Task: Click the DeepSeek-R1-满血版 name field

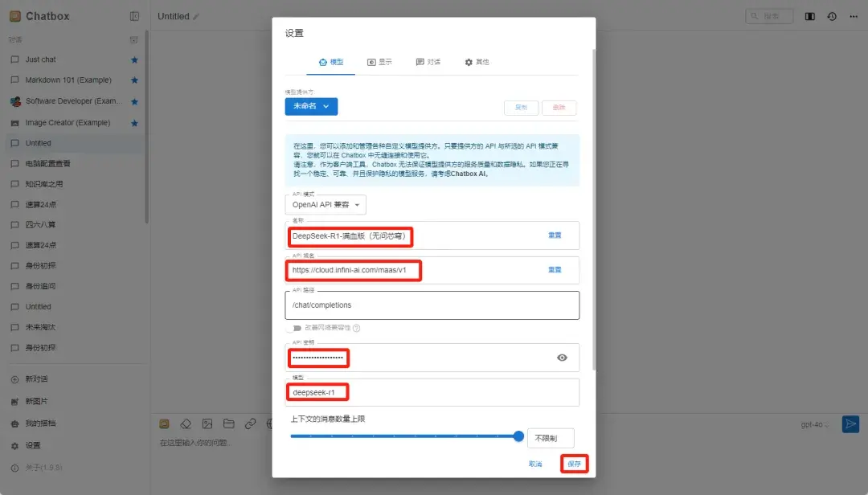Action: coord(432,235)
